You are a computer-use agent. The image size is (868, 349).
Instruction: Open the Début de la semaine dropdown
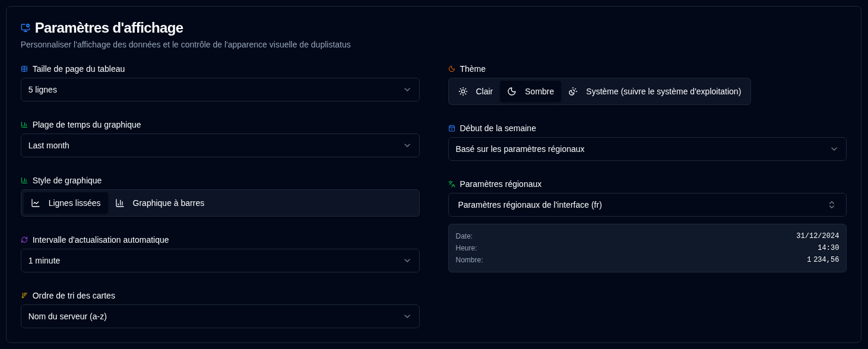[647, 149]
